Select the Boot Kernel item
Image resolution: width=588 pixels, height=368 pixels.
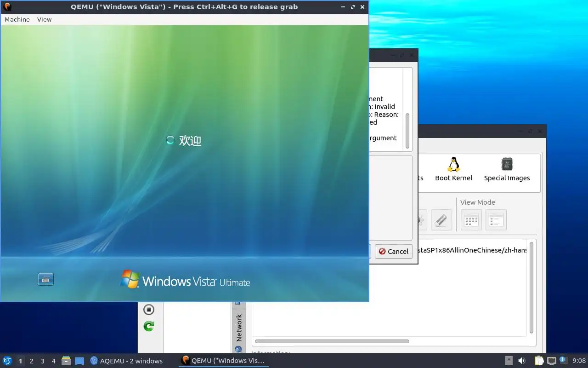tap(453, 169)
